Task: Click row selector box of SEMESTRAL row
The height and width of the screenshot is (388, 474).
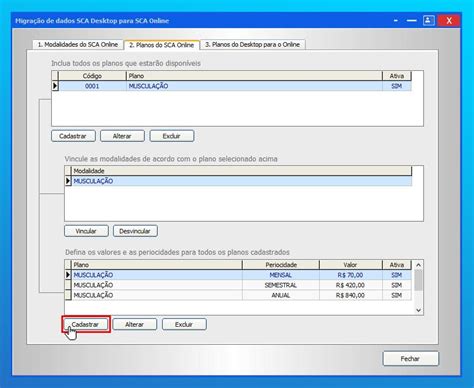Action: pos(68,285)
